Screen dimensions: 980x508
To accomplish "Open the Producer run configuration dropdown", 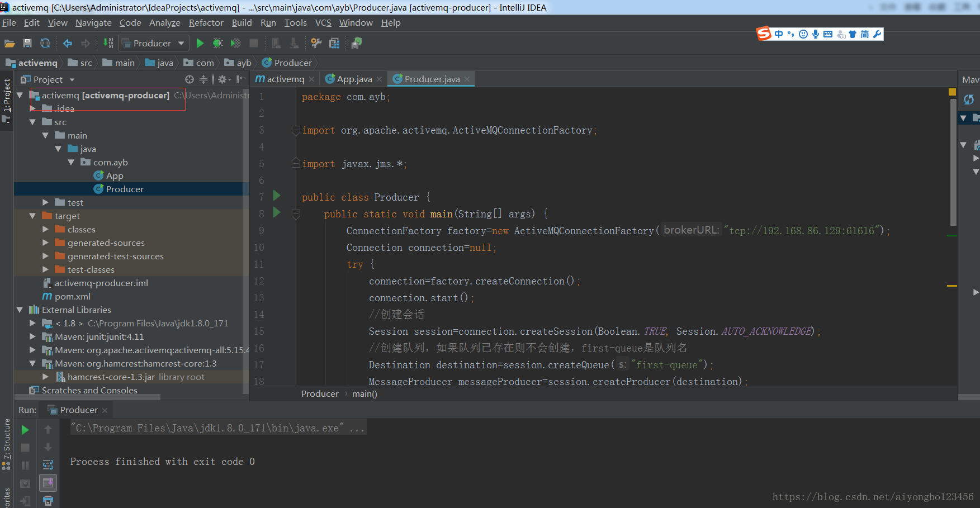I will (x=154, y=43).
